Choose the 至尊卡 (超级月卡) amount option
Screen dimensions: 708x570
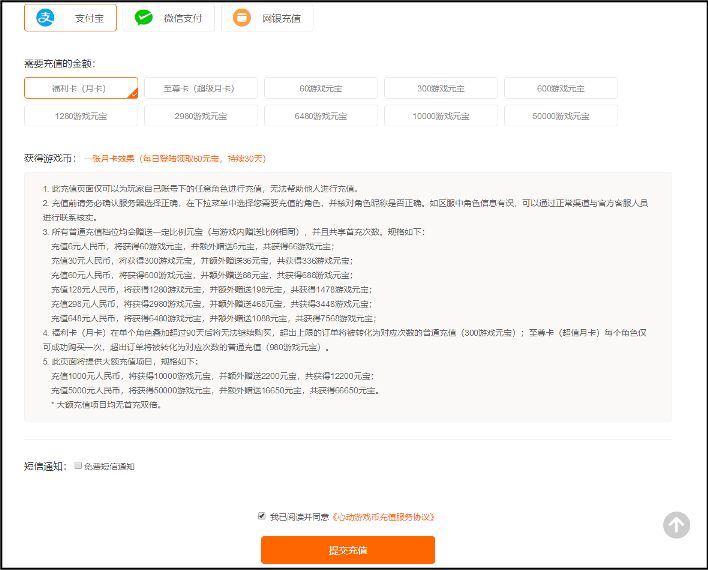(201, 88)
